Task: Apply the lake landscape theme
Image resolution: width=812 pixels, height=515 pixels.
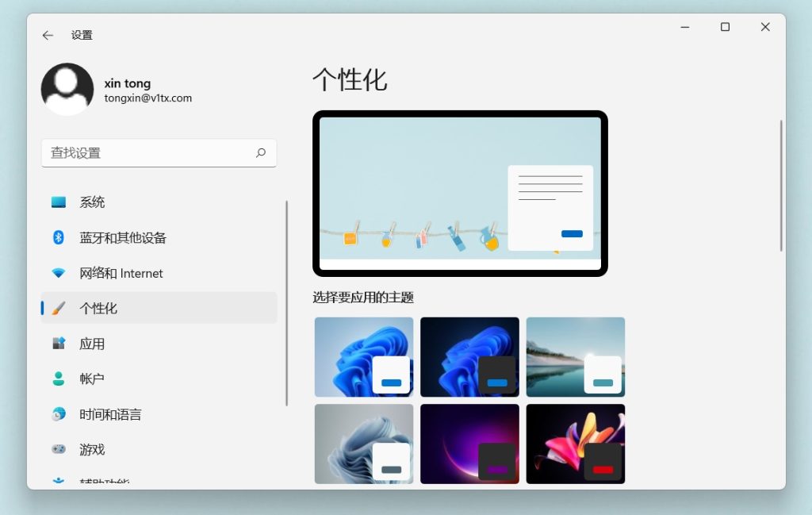Action: pos(576,357)
